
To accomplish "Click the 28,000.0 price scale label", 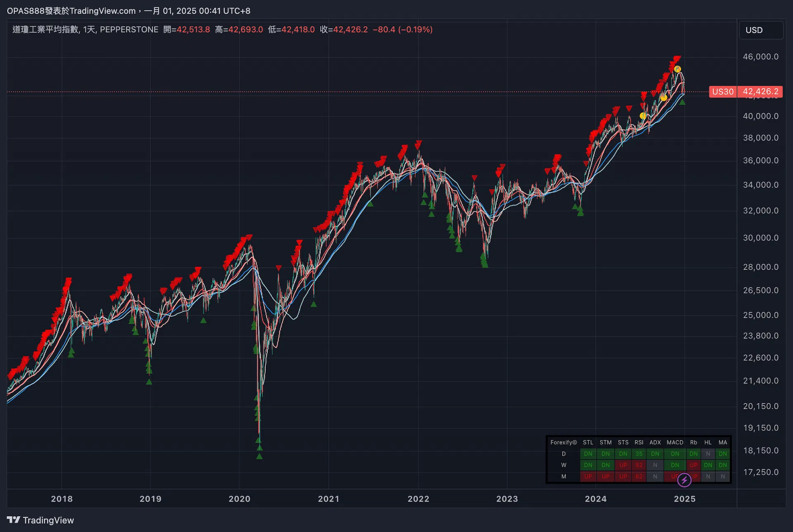I will [761, 267].
